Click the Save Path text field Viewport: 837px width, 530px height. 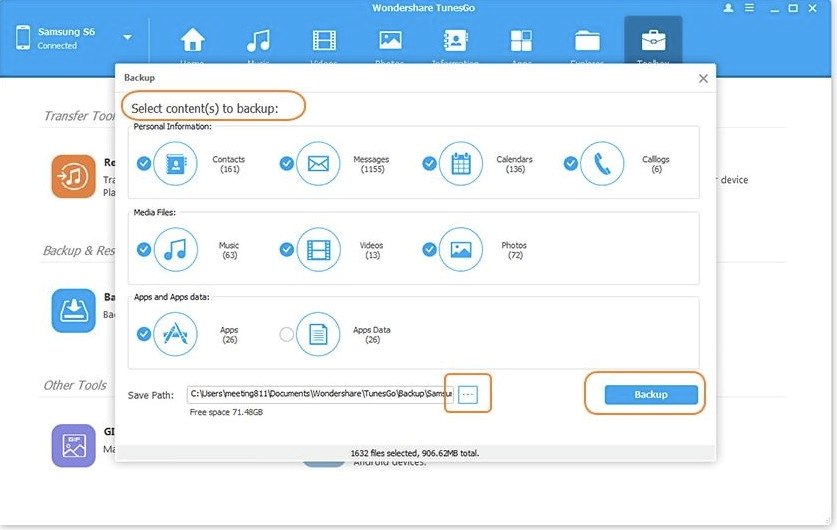pos(320,395)
